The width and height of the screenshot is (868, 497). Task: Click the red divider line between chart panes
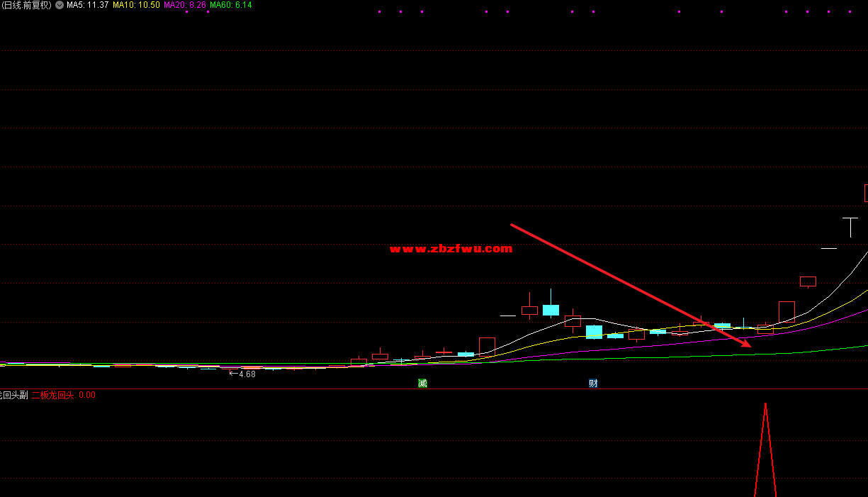point(434,389)
